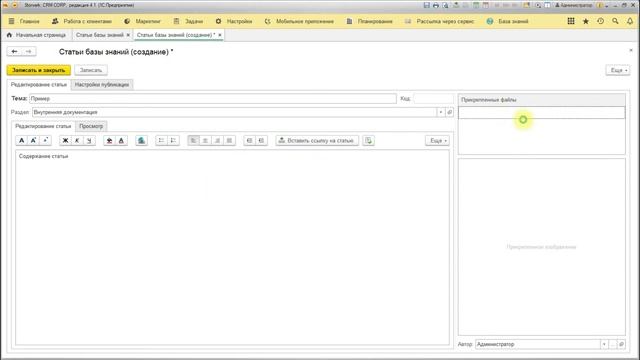Insert picture into the article
The image size is (640, 360).
[x=141, y=140]
